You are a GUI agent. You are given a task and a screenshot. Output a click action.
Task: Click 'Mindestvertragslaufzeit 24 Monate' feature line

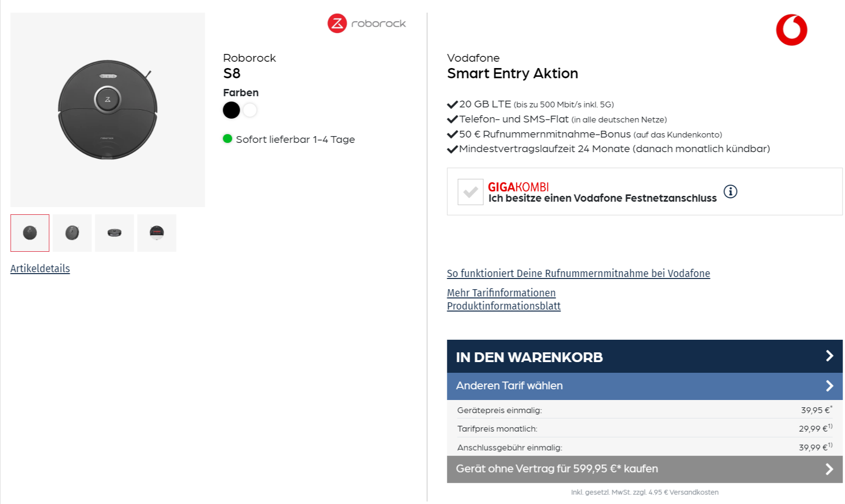point(609,149)
